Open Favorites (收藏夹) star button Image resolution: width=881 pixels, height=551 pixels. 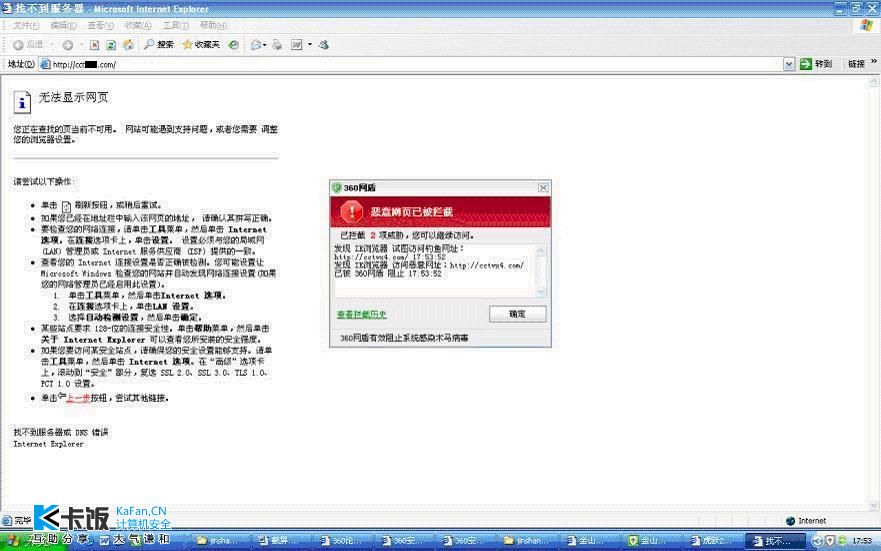tap(201, 44)
